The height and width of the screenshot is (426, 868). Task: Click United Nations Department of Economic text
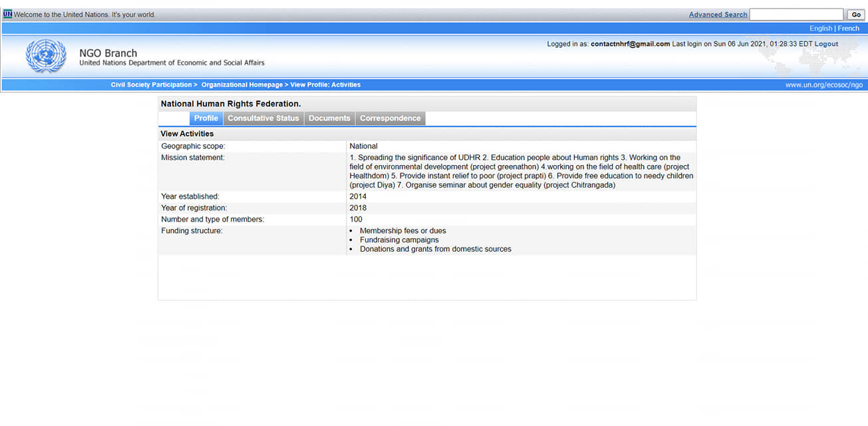172,63
